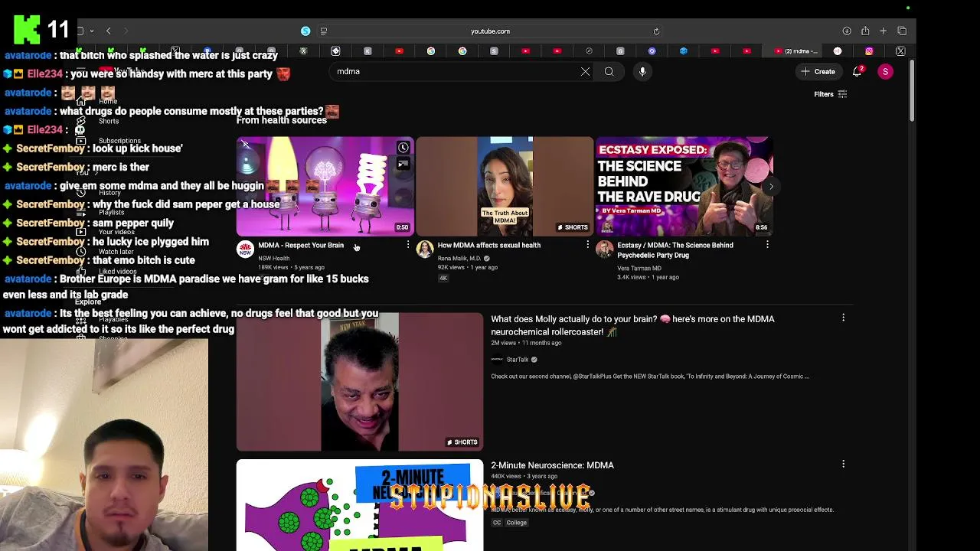Image resolution: width=980 pixels, height=551 pixels.
Task: Open the account avatar labeled S
Action: click(x=885, y=71)
